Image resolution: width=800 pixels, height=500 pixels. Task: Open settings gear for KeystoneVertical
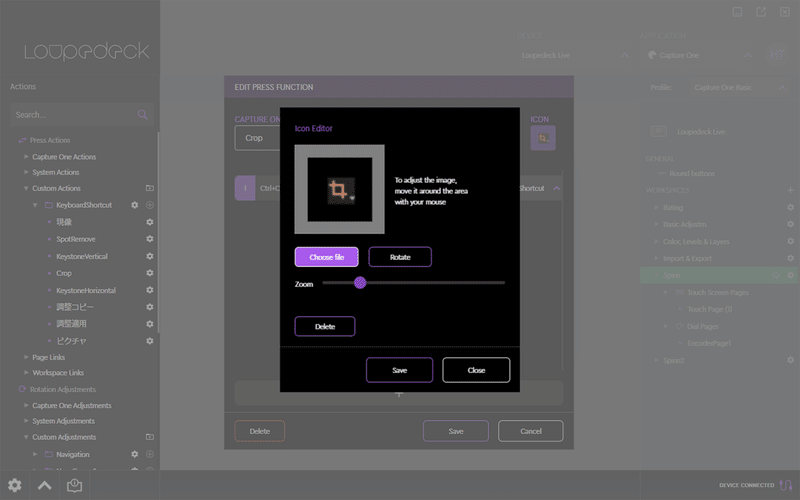pyautogui.click(x=150, y=256)
